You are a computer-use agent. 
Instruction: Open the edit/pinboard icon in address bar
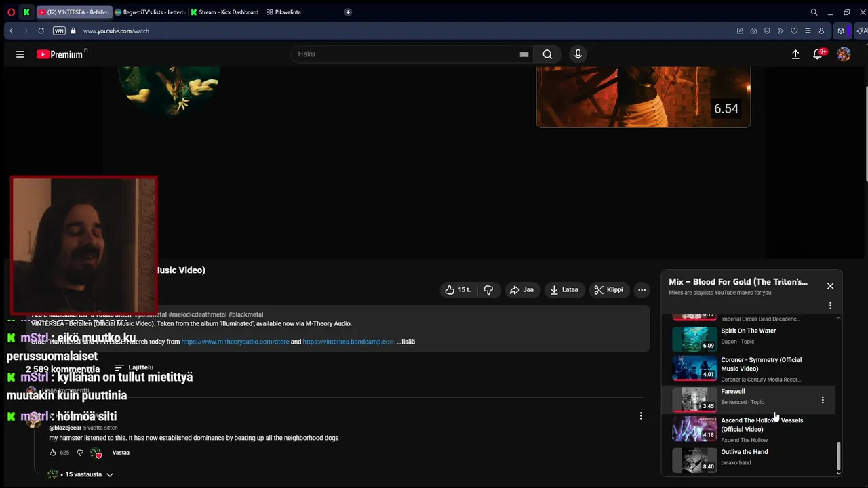(x=740, y=30)
